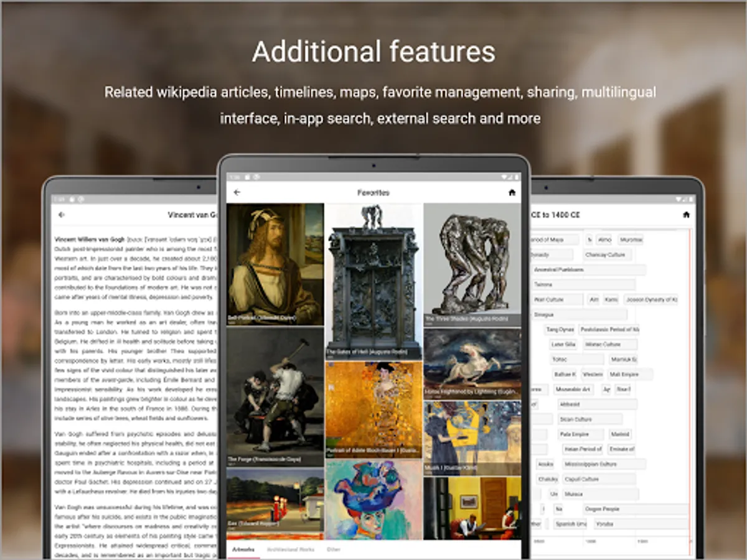Click the Favorites screen title
747x560 pixels.
point(374,193)
